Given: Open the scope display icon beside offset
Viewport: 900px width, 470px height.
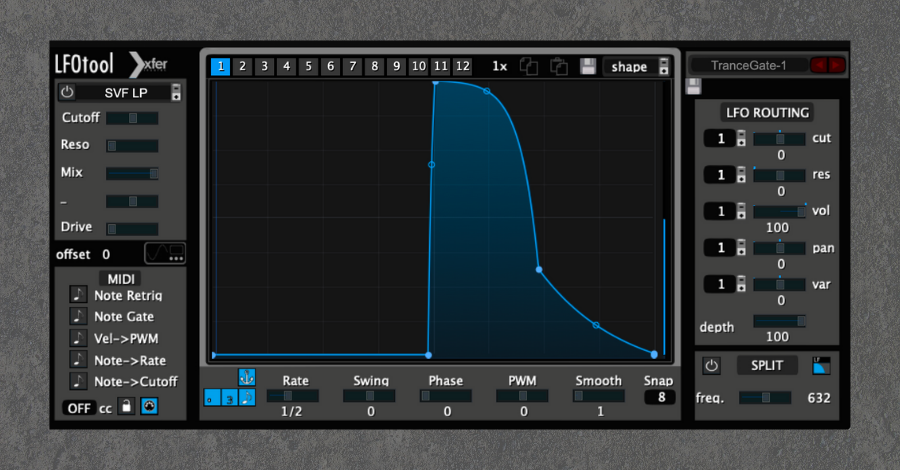Looking at the screenshot, I should coord(165,253).
